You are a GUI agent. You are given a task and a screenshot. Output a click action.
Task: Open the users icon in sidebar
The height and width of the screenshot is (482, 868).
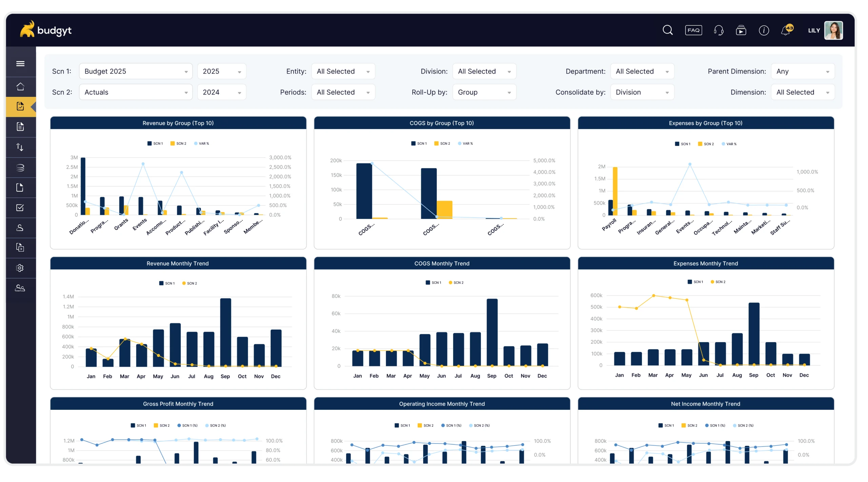20,288
